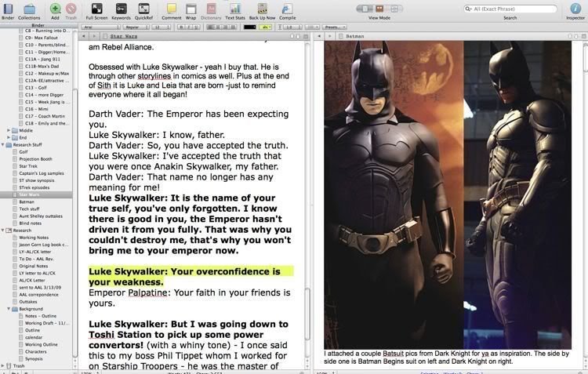The height and width of the screenshot is (374, 588).
Task: Toggle Underline in the format bar
Action: coord(196,27)
